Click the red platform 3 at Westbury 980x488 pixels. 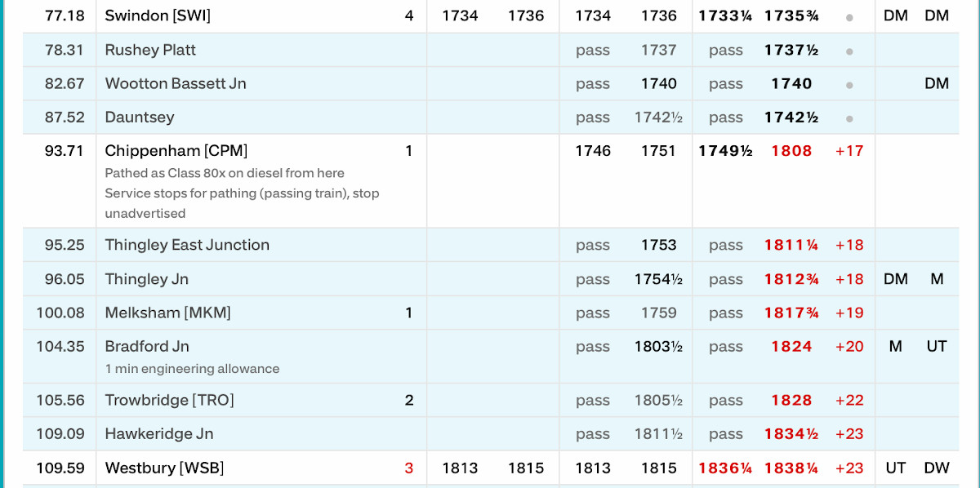pos(409,468)
